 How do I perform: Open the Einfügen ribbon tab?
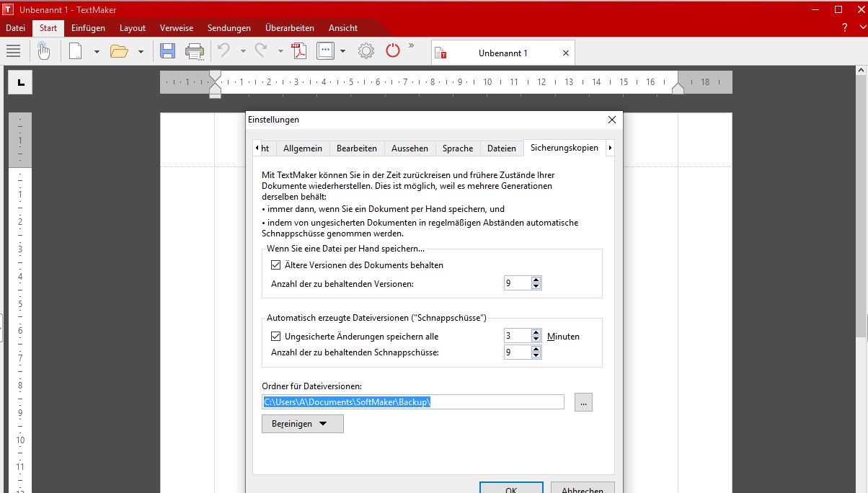[88, 28]
